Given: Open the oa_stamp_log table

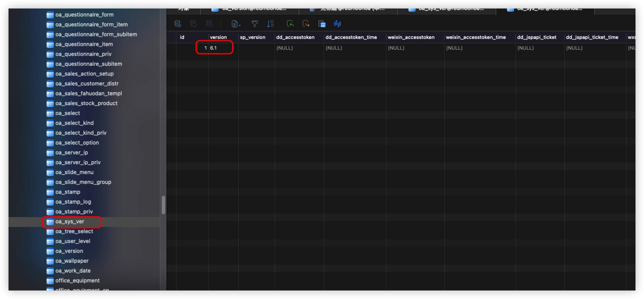Looking at the screenshot, I should point(73,202).
